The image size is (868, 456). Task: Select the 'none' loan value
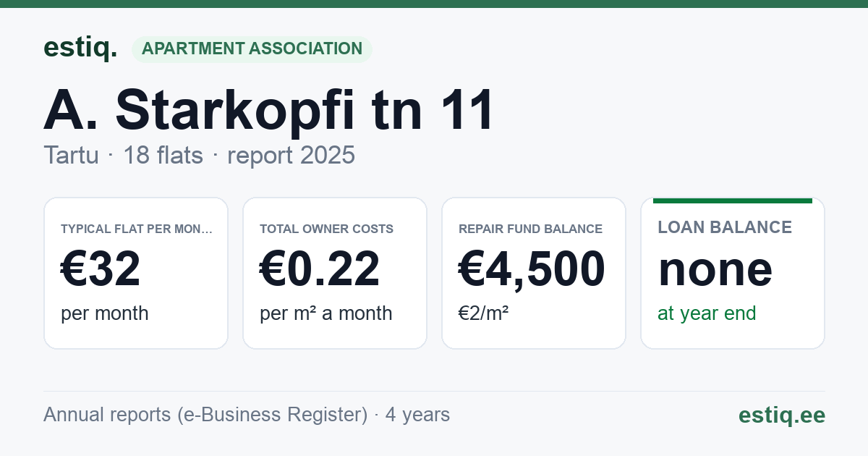[715, 269]
